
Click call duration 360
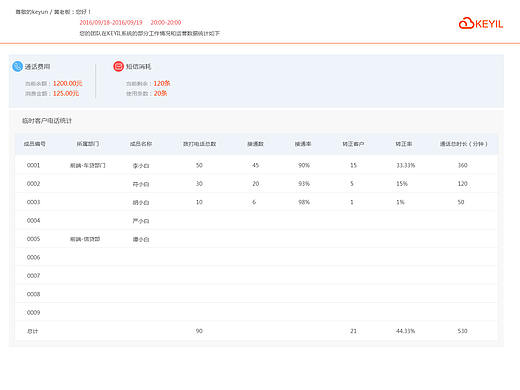[x=463, y=165]
